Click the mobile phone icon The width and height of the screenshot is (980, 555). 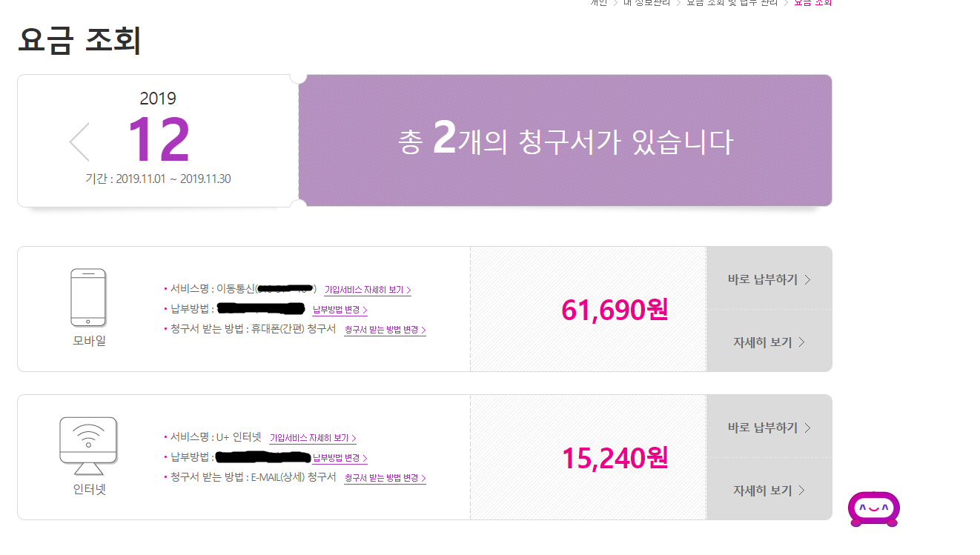(x=88, y=297)
